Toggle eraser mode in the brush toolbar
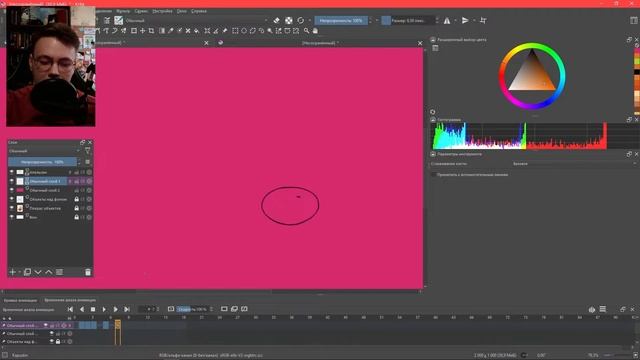640x360 pixels. (x=276, y=20)
